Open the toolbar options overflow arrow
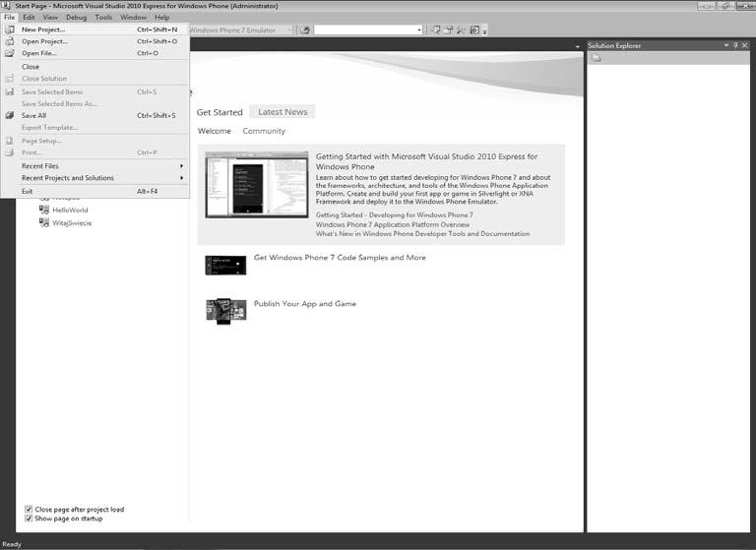Viewport: 756px width, 550px height. click(484, 31)
